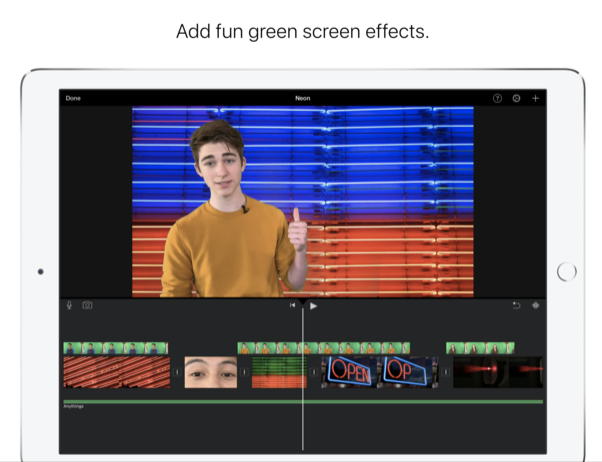602x462 pixels.
Task: Select the first OPEN sign clip
Action: (x=349, y=372)
